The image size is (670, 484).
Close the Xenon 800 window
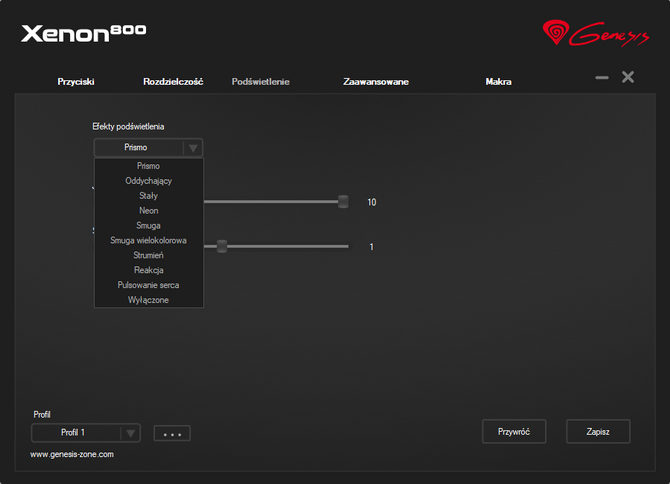coord(628,77)
